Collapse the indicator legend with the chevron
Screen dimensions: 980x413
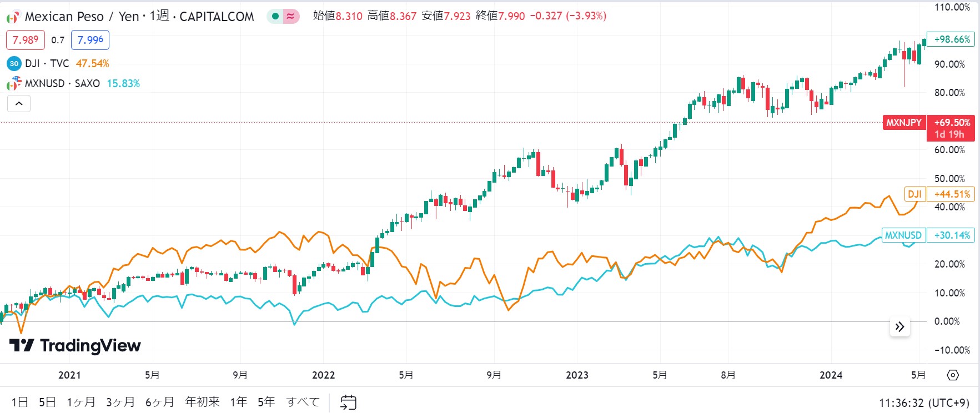tap(19, 103)
